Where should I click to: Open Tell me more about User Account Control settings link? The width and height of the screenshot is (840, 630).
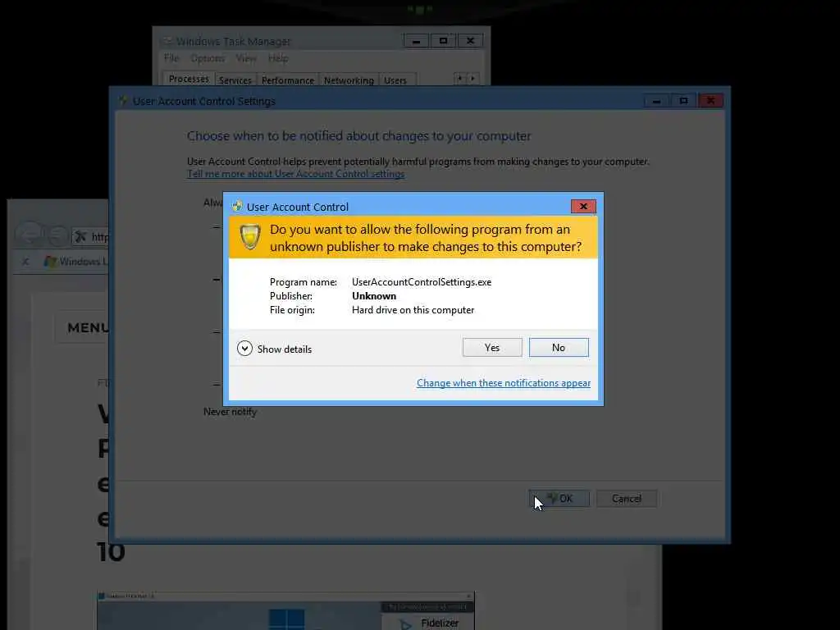295,174
